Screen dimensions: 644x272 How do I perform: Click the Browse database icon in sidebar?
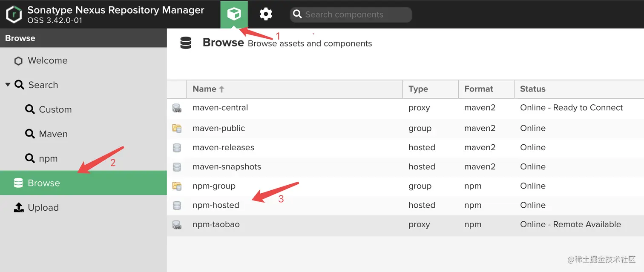click(18, 183)
